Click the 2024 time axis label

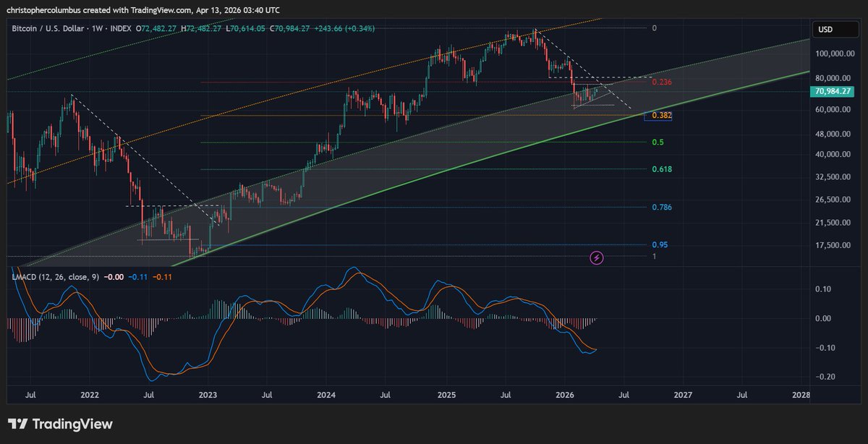[326, 396]
